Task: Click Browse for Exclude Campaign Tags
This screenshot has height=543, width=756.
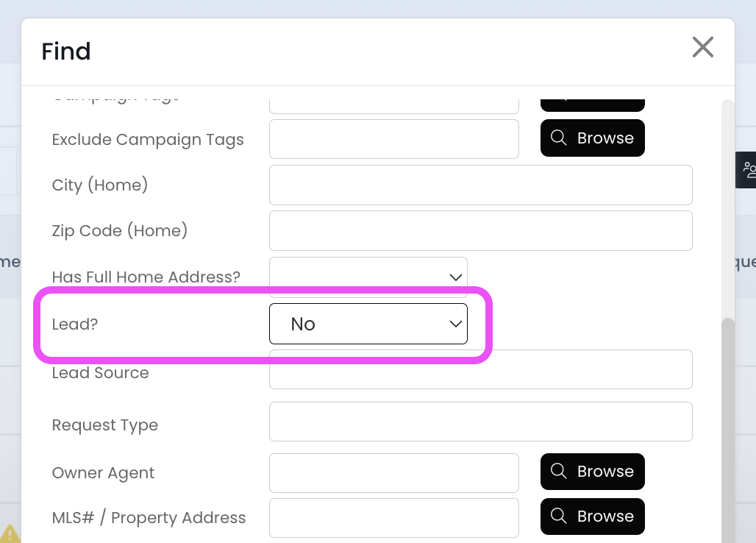Action: pos(593,138)
